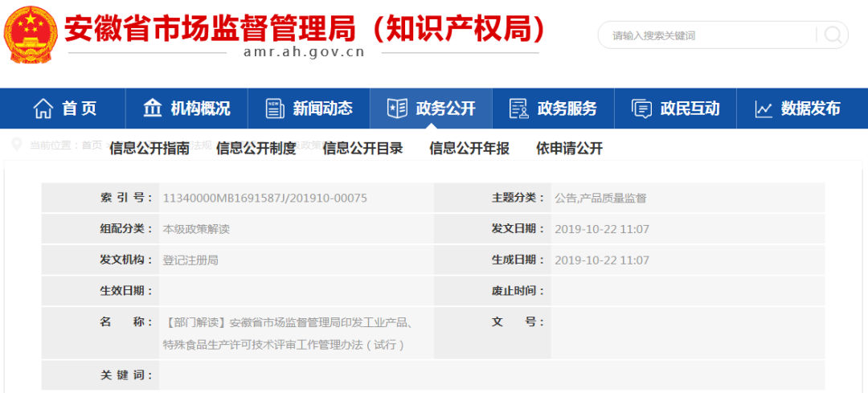Open the 政务服务 navigation tab
This screenshot has height=393, width=868.
(553, 108)
